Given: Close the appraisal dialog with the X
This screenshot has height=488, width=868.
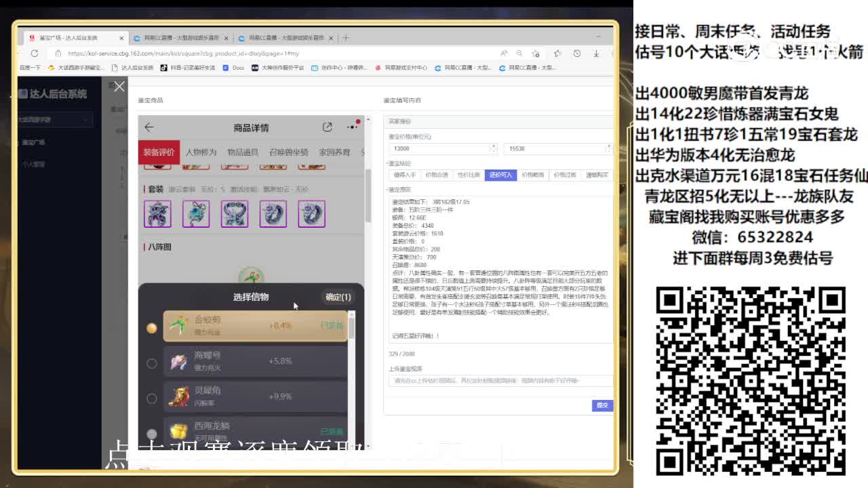Looking at the screenshot, I should pos(119,86).
